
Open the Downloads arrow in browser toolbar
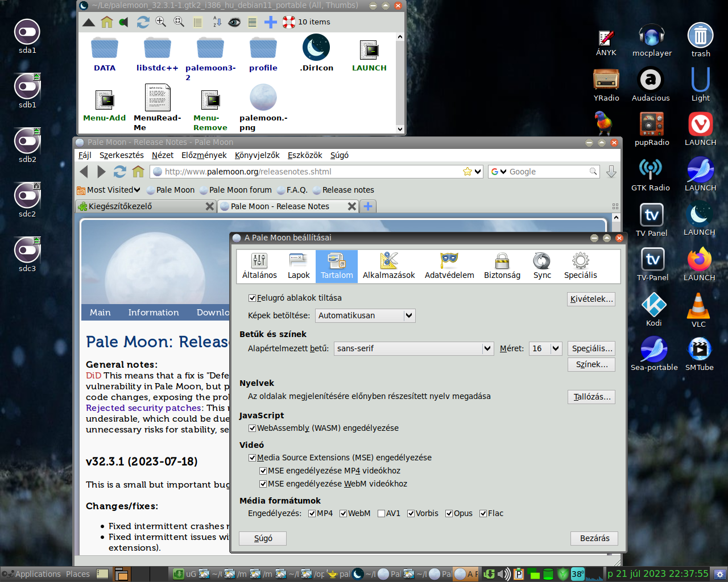point(611,172)
